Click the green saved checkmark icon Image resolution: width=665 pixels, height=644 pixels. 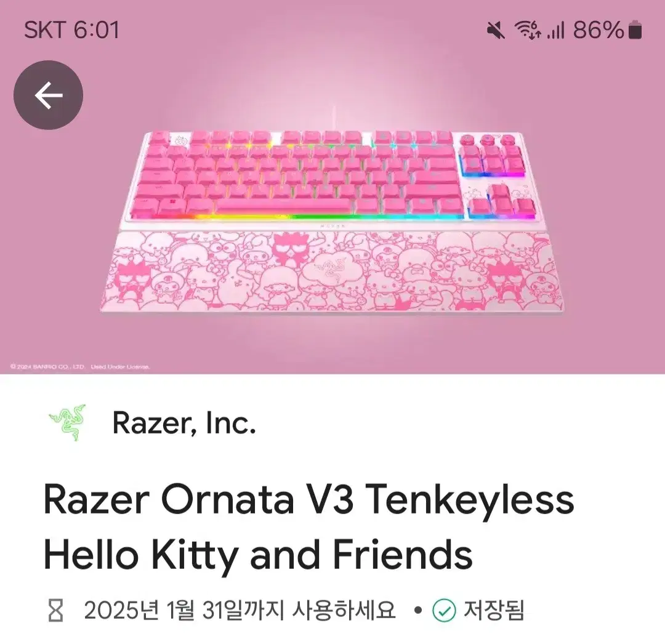point(444,611)
